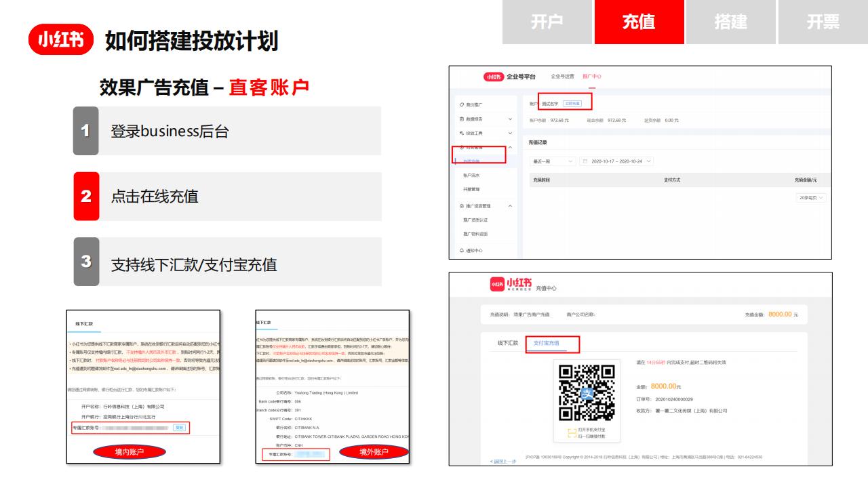The height and width of the screenshot is (488, 868).
Task: Click the 立即充值 button beside 测试名字
Action: pyautogui.click(x=572, y=103)
